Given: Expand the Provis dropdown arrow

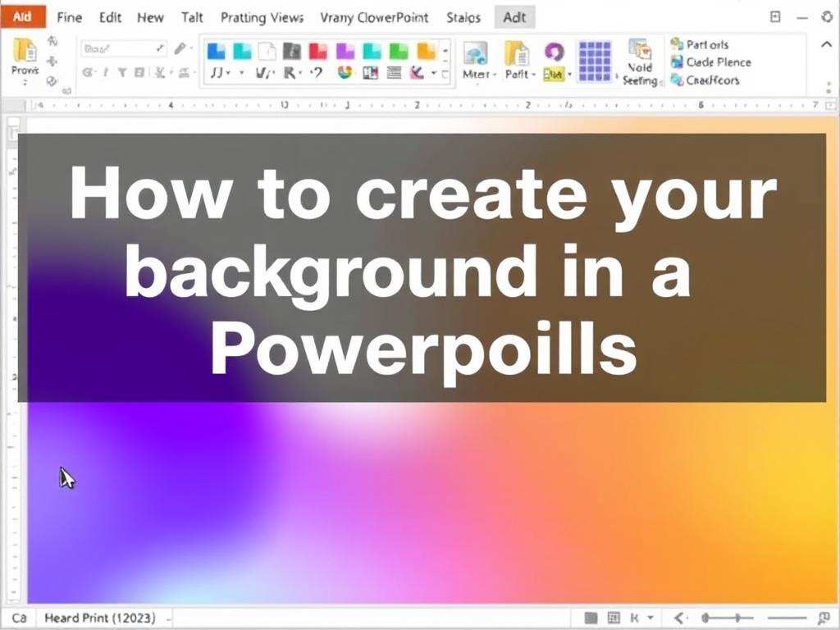Looking at the screenshot, I should pyautogui.click(x=25, y=82).
